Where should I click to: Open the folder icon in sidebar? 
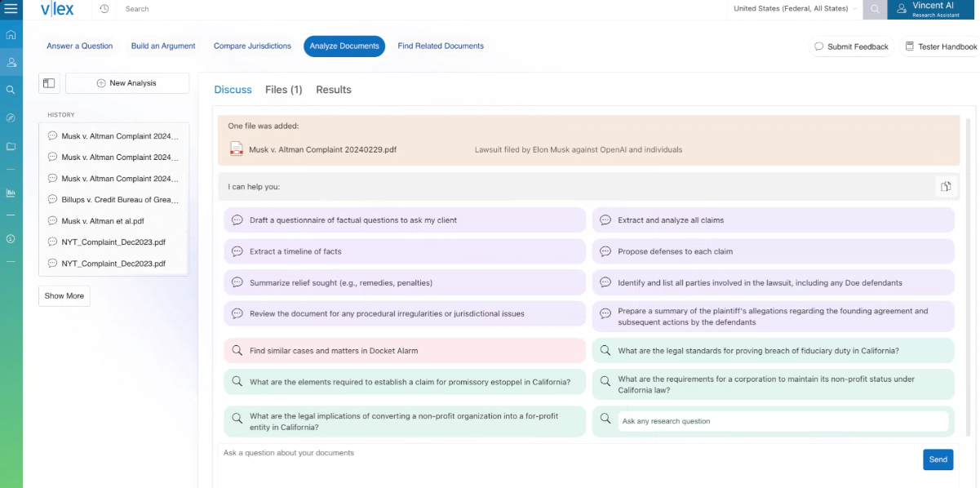tap(11, 146)
